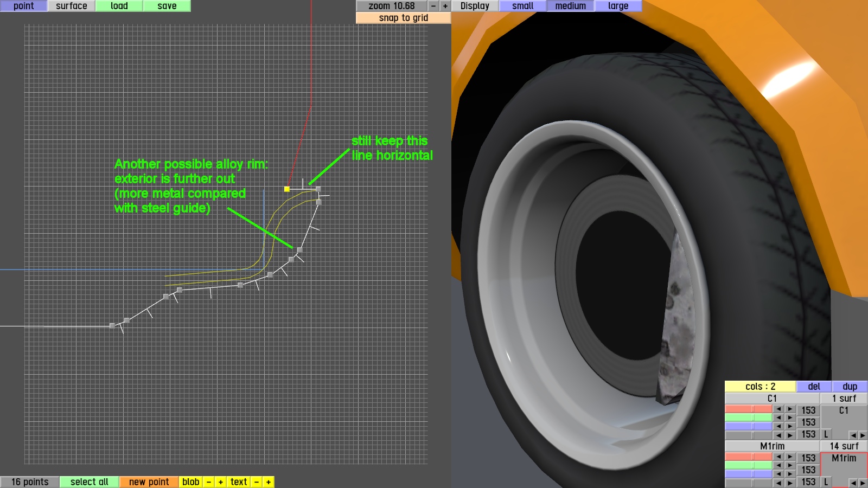Set display size to small
868x488 pixels.
pos(522,6)
